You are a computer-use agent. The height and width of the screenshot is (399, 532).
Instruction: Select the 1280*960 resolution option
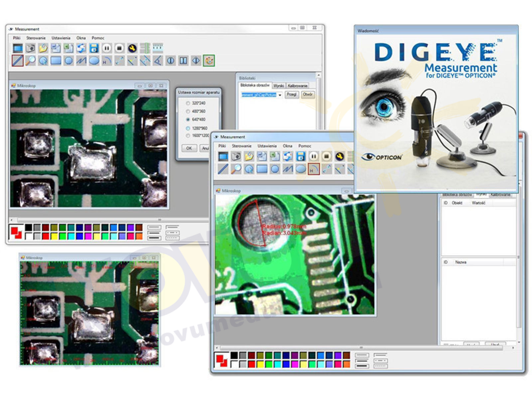tap(197, 128)
